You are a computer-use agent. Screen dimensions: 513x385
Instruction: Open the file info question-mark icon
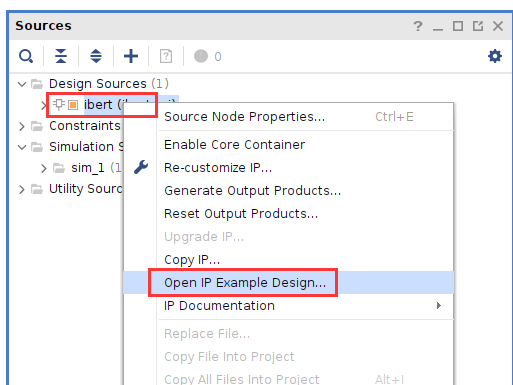[166, 56]
